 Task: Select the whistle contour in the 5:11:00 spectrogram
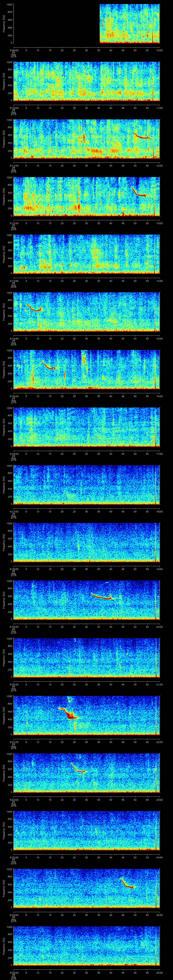pos(142,136)
